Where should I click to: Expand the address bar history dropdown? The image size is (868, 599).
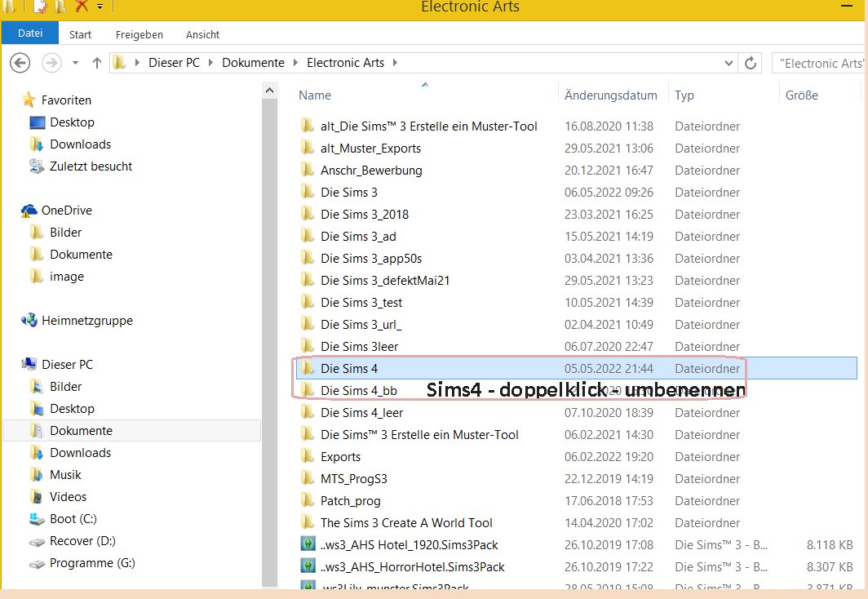(x=728, y=63)
